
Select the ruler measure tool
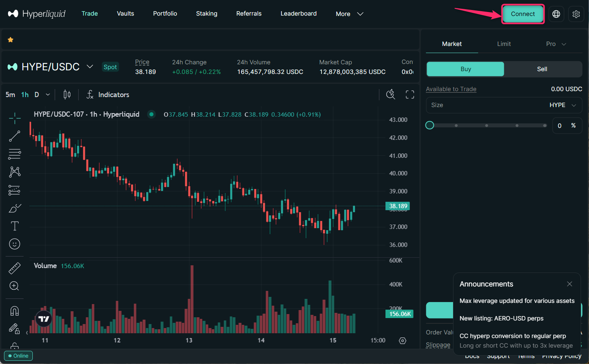[x=15, y=268]
